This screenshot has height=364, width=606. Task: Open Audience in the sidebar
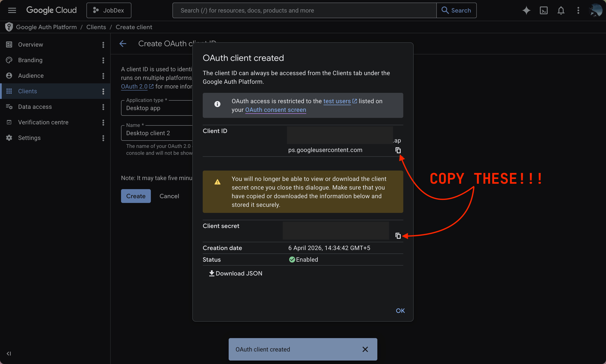point(31,76)
